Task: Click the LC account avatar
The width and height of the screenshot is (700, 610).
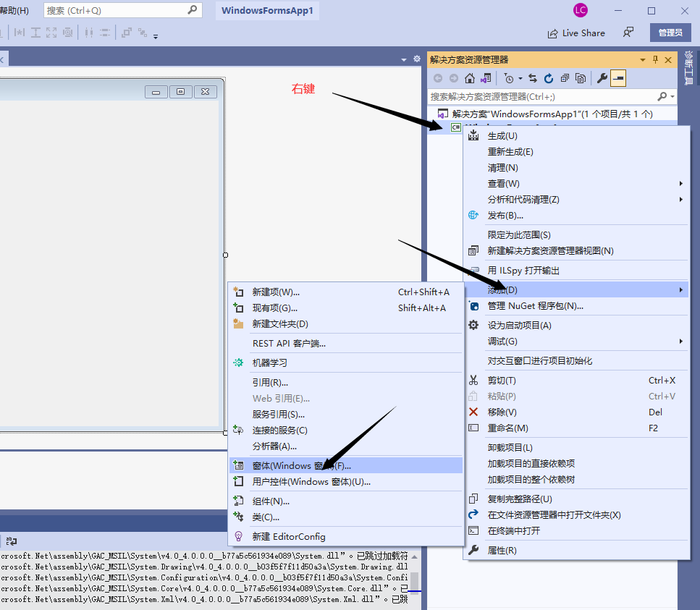Action: pyautogui.click(x=581, y=10)
